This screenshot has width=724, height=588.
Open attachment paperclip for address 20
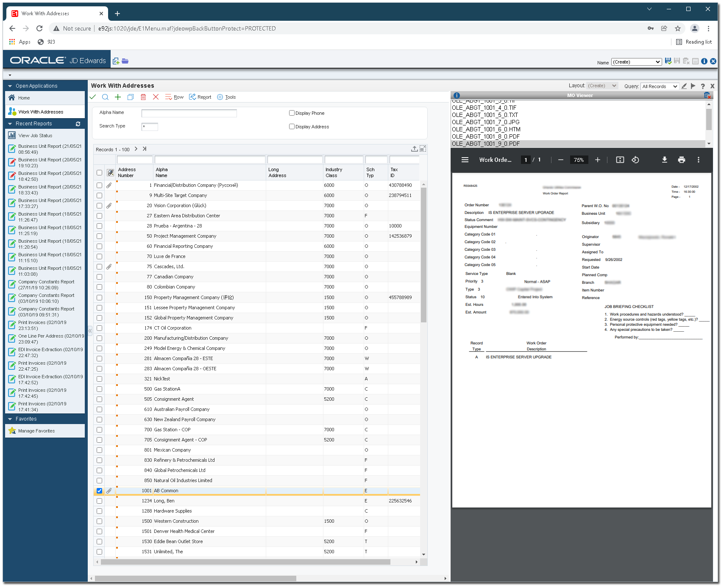[109, 205]
